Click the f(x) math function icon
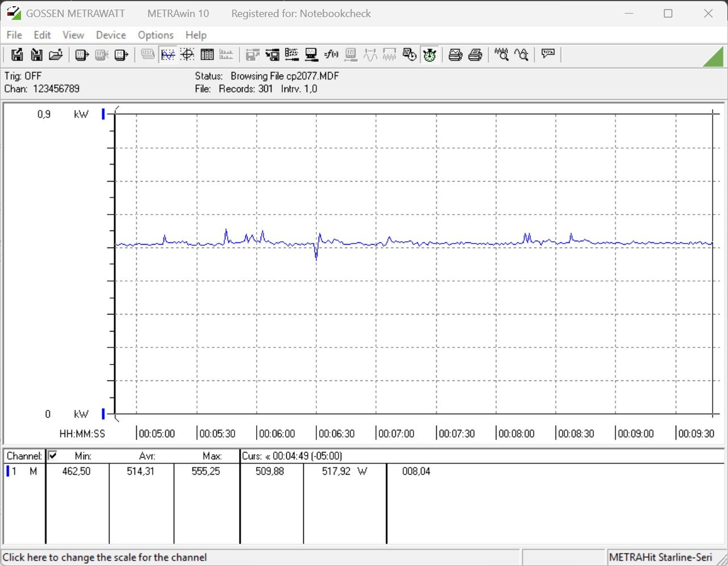 coord(331,55)
